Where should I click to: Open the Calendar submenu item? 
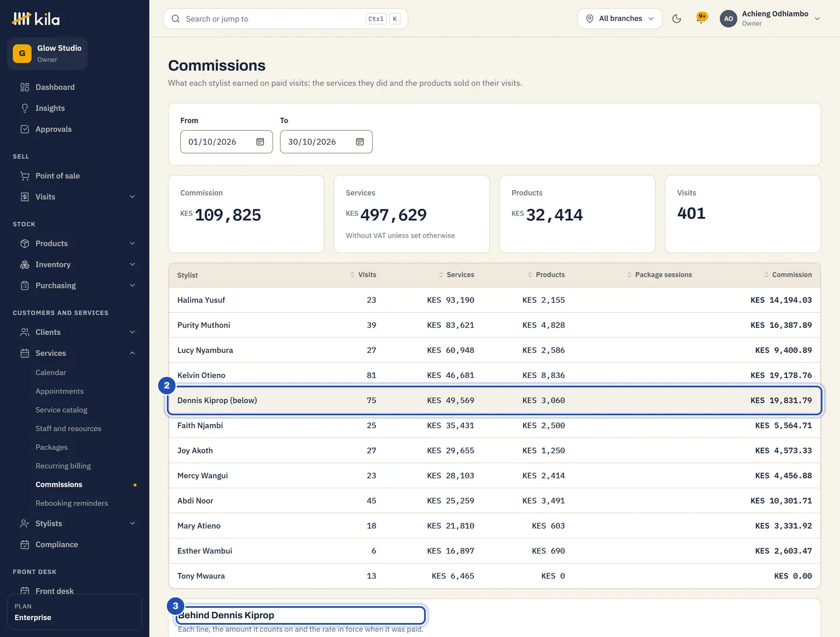(51, 372)
